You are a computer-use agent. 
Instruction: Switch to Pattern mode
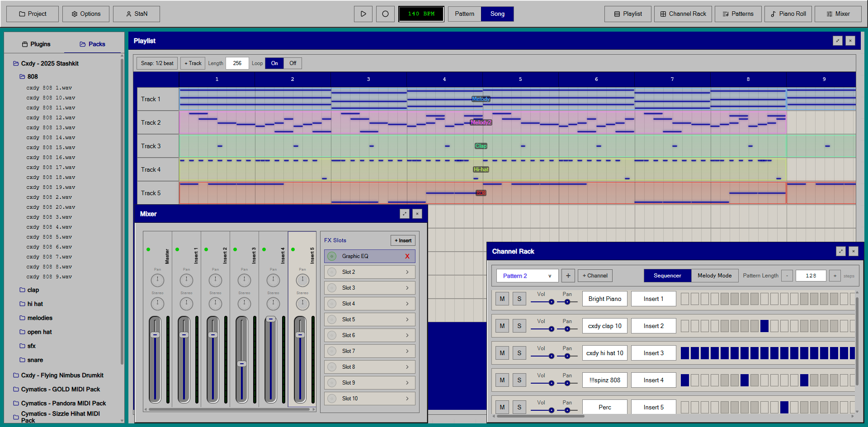464,14
